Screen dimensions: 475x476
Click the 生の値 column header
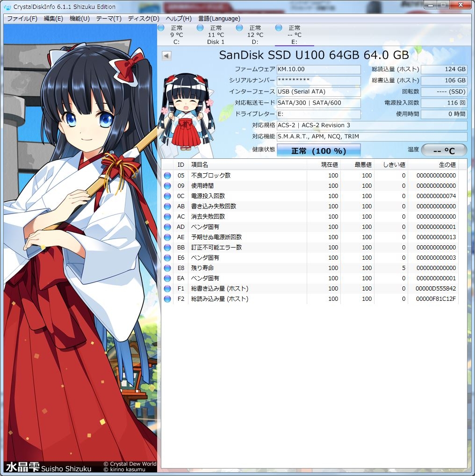(433, 164)
